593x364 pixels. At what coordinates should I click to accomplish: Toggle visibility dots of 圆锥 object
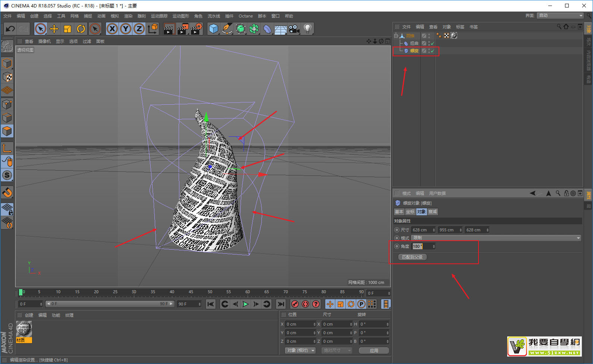(429, 36)
